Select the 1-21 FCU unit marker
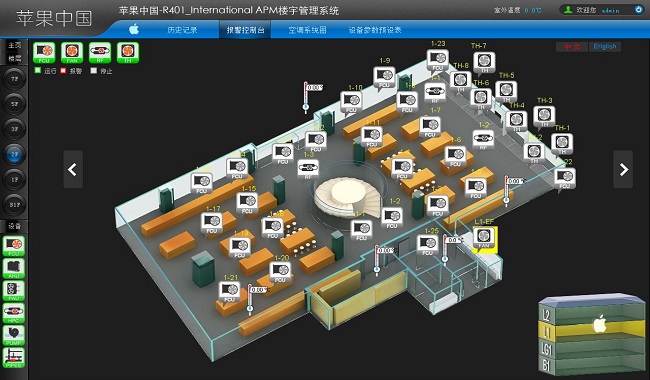 [229, 292]
